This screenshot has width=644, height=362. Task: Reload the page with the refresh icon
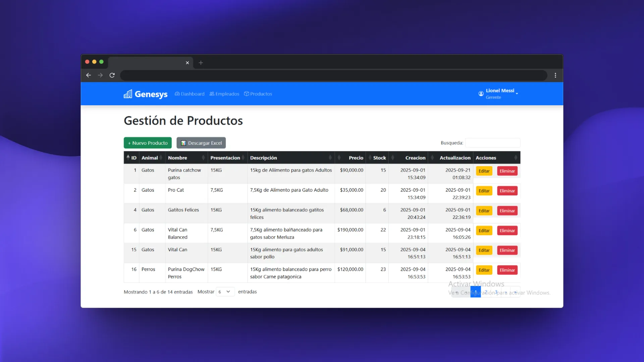tap(112, 75)
